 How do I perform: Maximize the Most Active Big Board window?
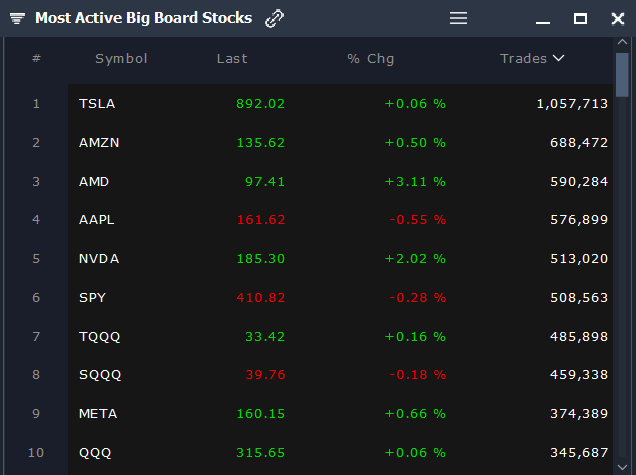coord(580,18)
